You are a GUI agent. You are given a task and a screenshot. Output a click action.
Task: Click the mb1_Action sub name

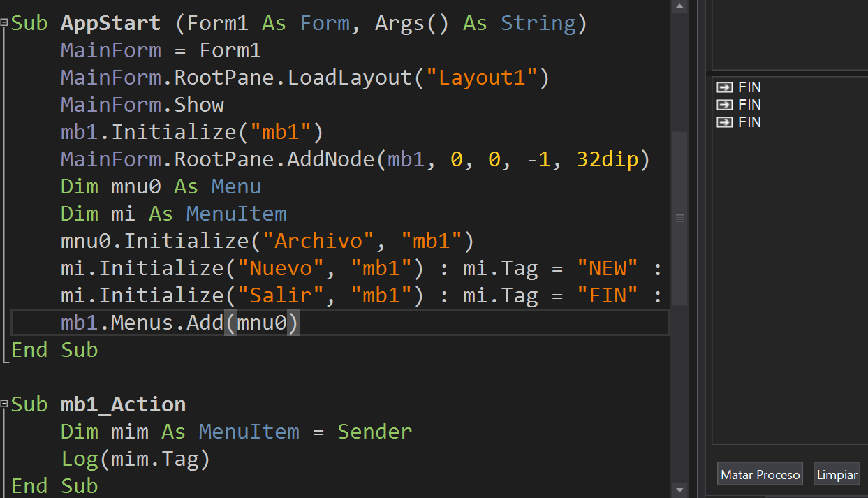coord(123,404)
